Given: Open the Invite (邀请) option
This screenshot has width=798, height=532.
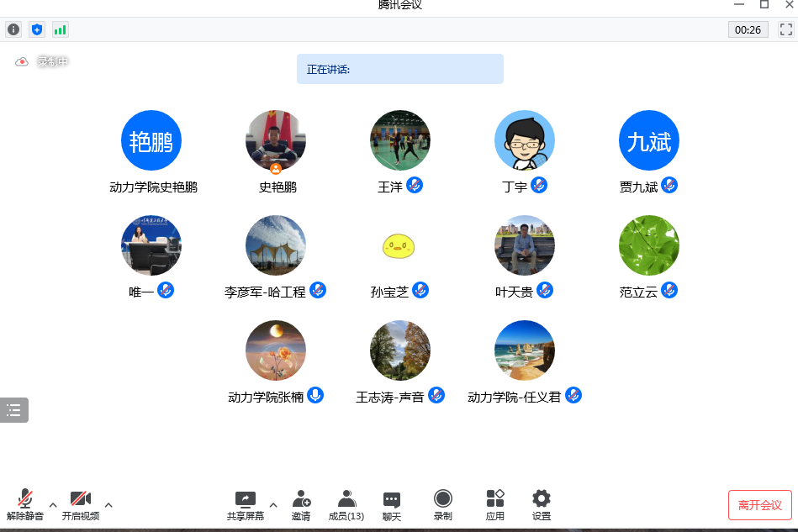Looking at the screenshot, I should [301, 505].
